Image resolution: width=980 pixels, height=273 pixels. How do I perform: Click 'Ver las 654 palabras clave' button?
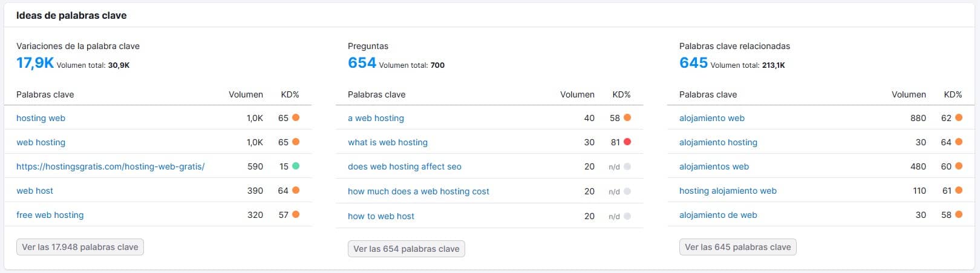pyautogui.click(x=407, y=249)
